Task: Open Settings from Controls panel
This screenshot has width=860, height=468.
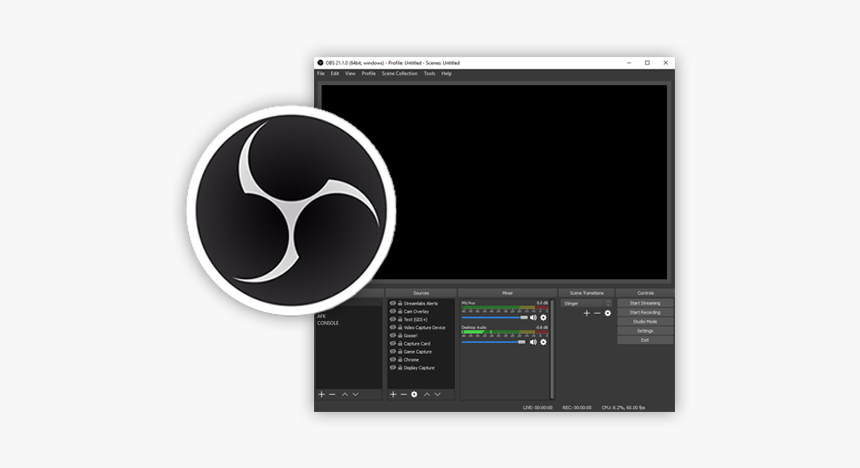Action: 645,331
